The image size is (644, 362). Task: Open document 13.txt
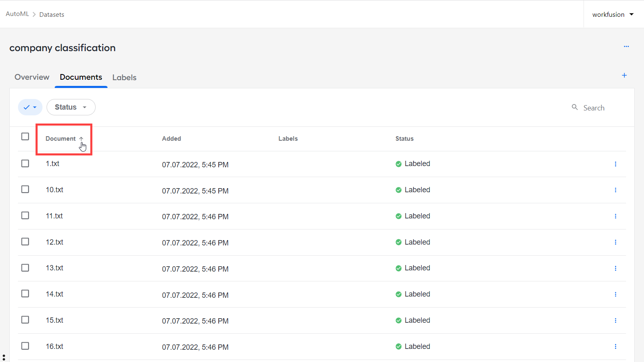(54, 268)
